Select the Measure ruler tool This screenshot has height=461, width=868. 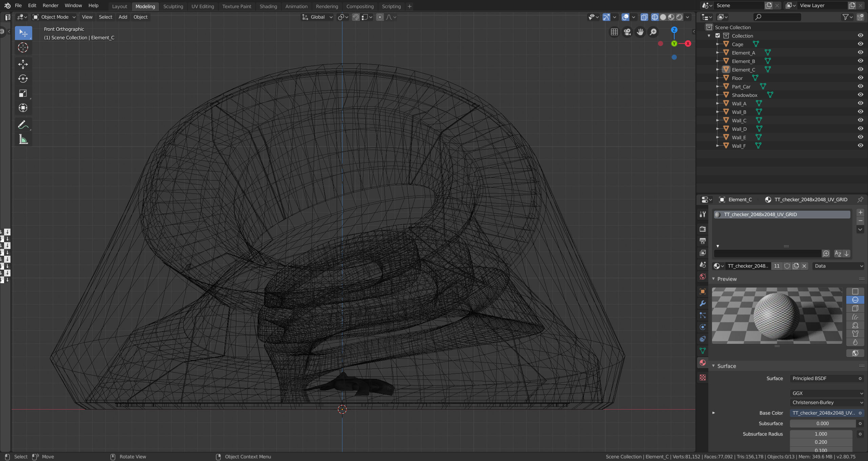click(x=23, y=139)
